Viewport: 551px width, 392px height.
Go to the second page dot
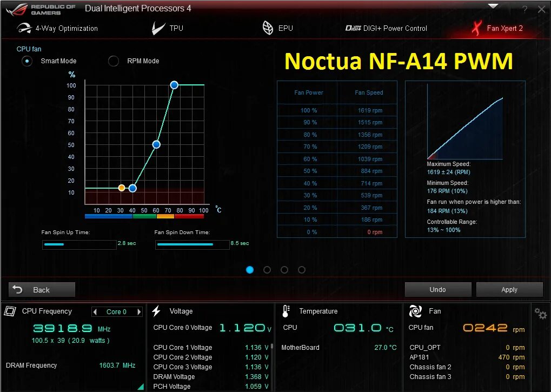pos(267,270)
